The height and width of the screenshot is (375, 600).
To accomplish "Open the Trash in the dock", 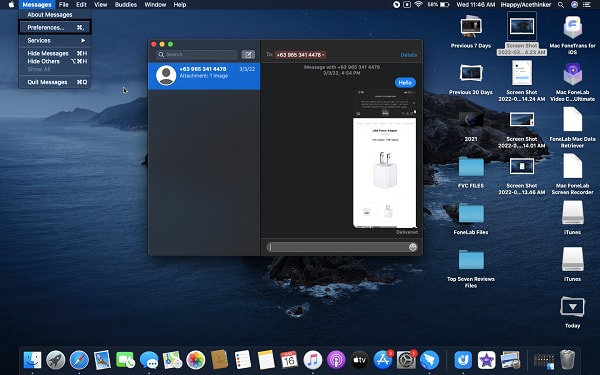I will [567, 360].
